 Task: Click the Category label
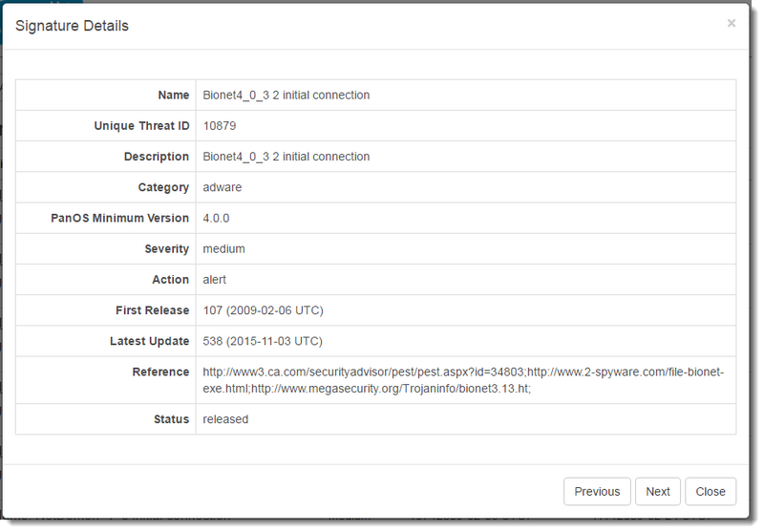pos(161,187)
